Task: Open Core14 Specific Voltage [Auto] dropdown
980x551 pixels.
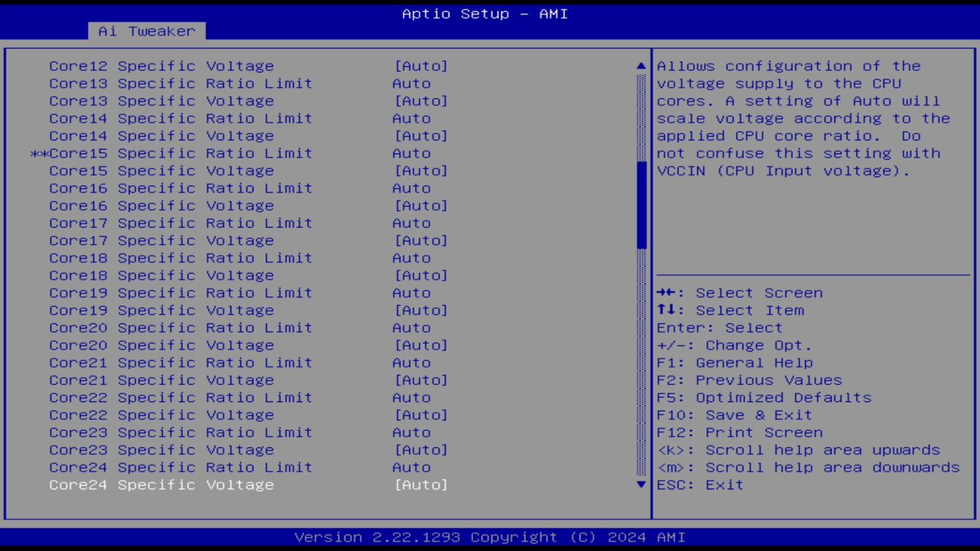Action: (421, 136)
